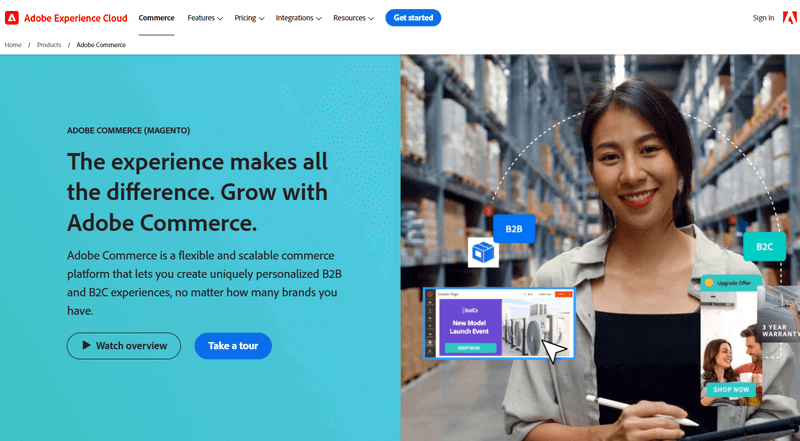Click the mouse cursor graphic on page preview

click(x=554, y=351)
